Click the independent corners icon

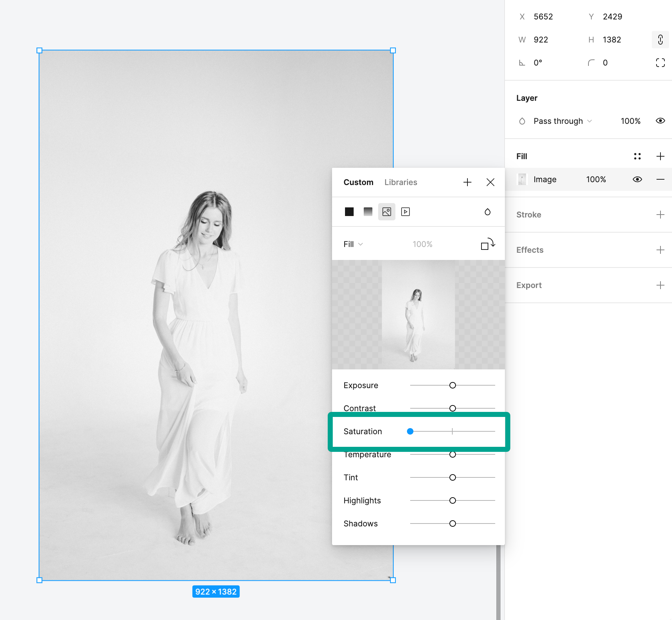[x=660, y=63]
